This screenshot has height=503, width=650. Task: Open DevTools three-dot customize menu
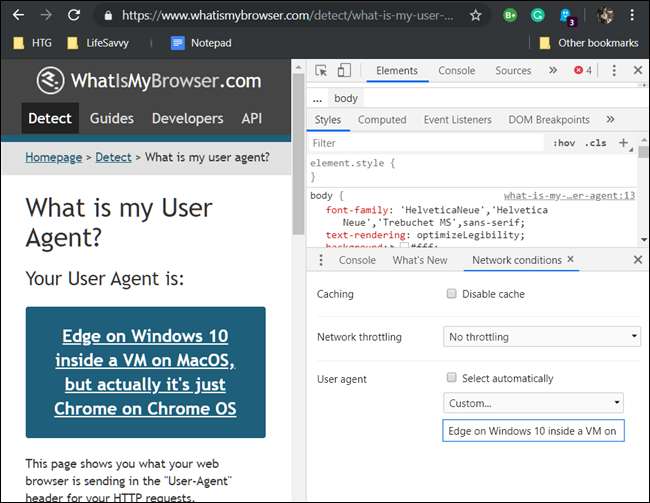coord(613,71)
